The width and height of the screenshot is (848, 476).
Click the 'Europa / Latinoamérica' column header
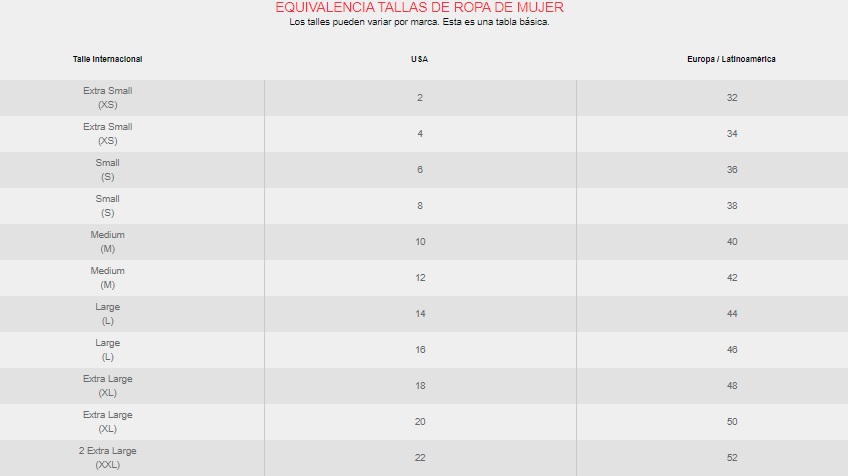click(732, 59)
